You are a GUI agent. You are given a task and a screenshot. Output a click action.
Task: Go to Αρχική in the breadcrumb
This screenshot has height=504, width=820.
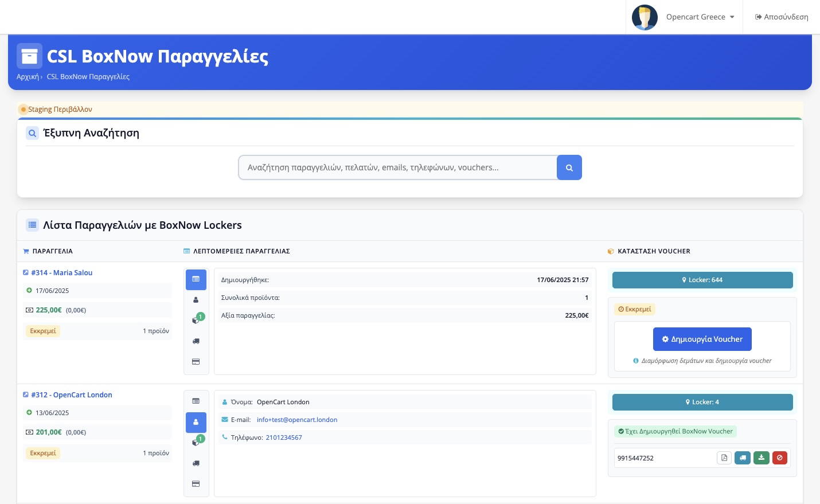click(x=28, y=77)
